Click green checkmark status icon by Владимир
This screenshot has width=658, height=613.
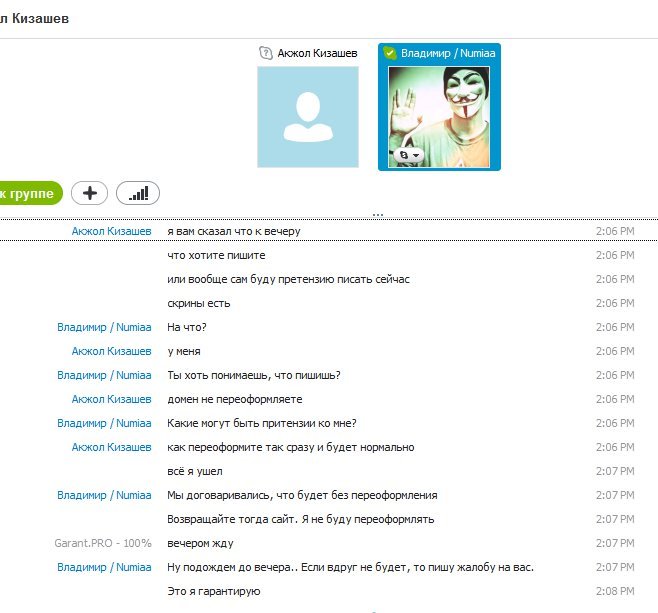click(x=390, y=53)
